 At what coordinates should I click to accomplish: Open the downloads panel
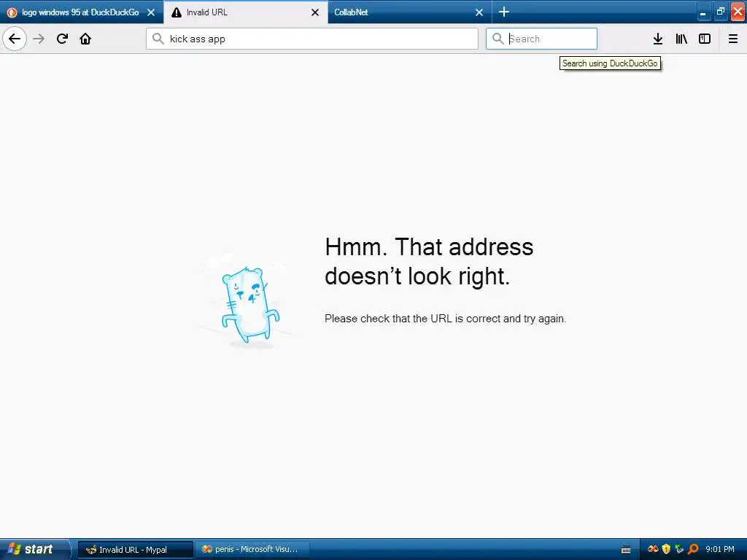658,39
